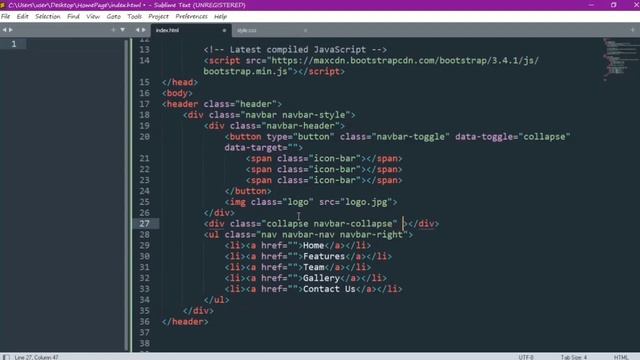Toggle side bar icon in status bar
This screenshot has width=640, height=360.
5,357
